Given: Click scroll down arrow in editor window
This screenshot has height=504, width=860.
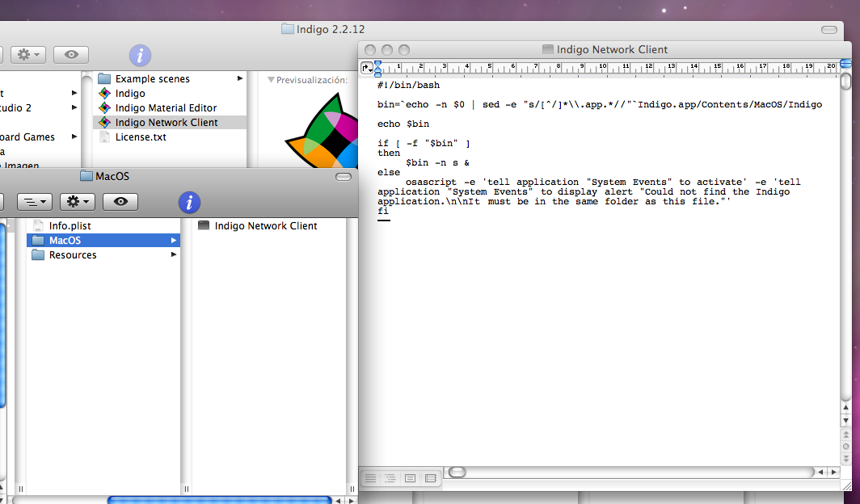Looking at the screenshot, I should tap(845, 421).
